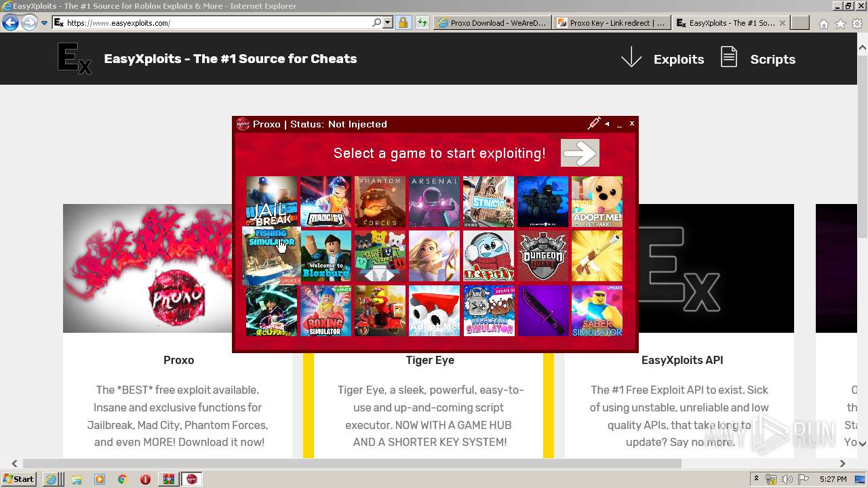Refresh the page with the green arrows button
The width and height of the screenshot is (868, 488).
[x=422, y=22]
